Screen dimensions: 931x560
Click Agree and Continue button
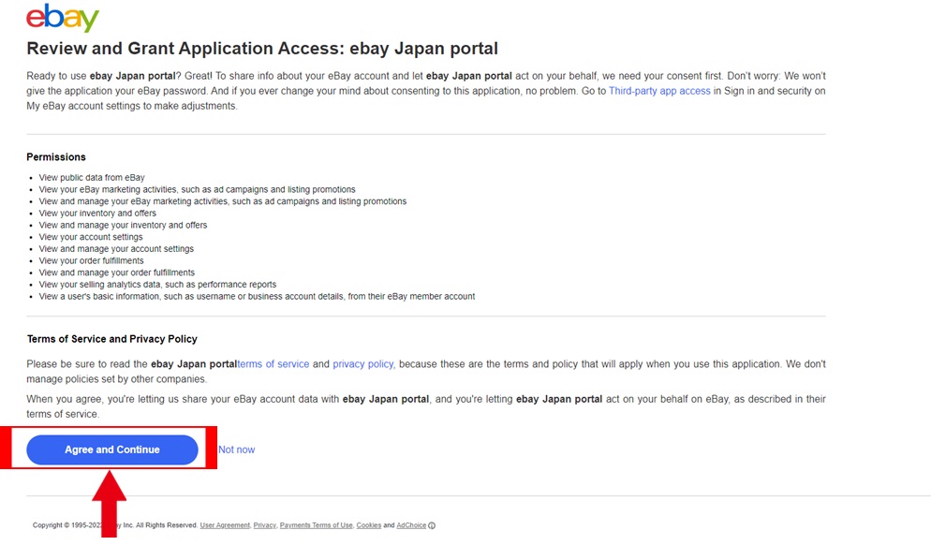coord(112,449)
